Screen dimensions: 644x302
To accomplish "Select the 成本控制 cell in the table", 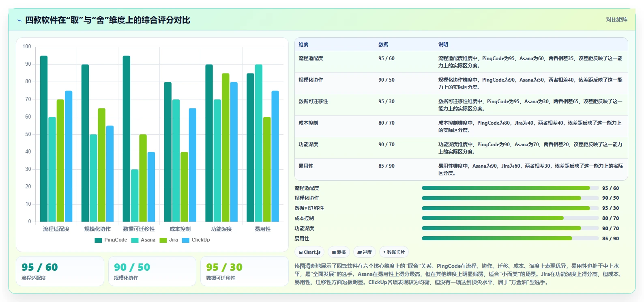I will click(308, 123).
